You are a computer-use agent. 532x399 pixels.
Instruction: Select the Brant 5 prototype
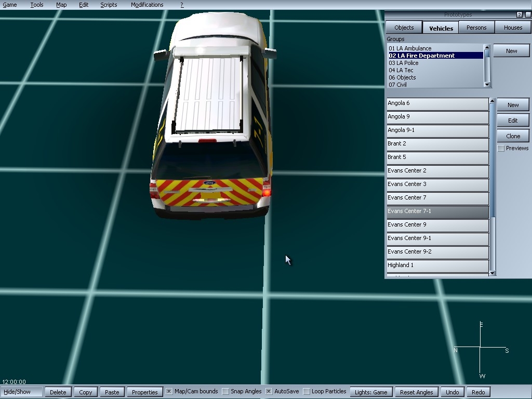pyautogui.click(x=437, y=158)
